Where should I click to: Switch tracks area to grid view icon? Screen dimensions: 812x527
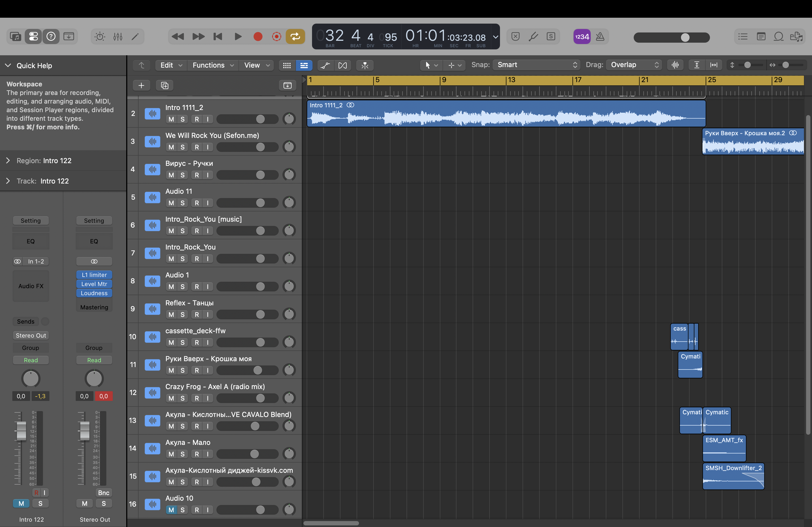[287, 65]
